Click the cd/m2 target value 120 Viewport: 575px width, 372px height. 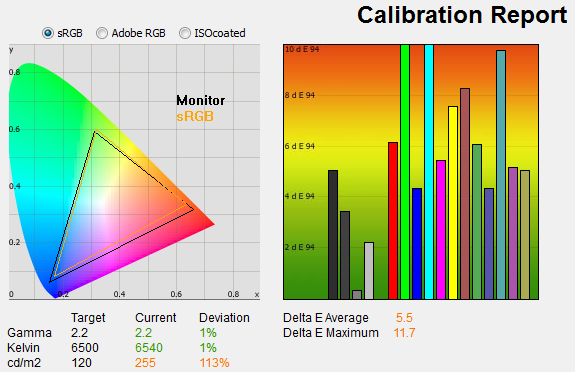[81, 363]
